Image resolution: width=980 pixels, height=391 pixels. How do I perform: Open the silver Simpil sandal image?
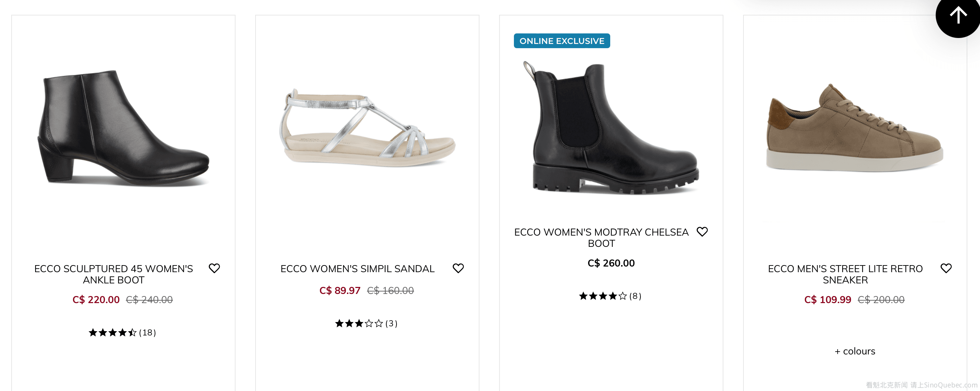click(x=367, y=128)
